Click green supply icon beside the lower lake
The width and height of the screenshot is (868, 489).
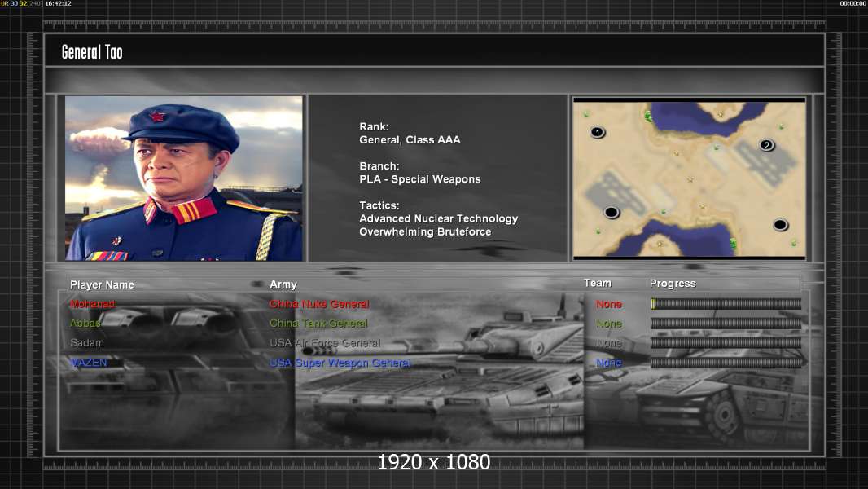[732, 243]
